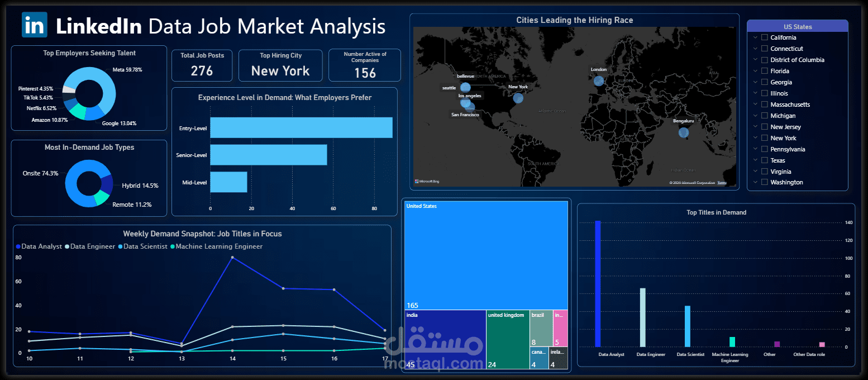This screenshot has width=868, height=380.
Task: Click the 'Cities Leading the Hiring Race' title
Action: pyautogui.click(x=575, y=21)
